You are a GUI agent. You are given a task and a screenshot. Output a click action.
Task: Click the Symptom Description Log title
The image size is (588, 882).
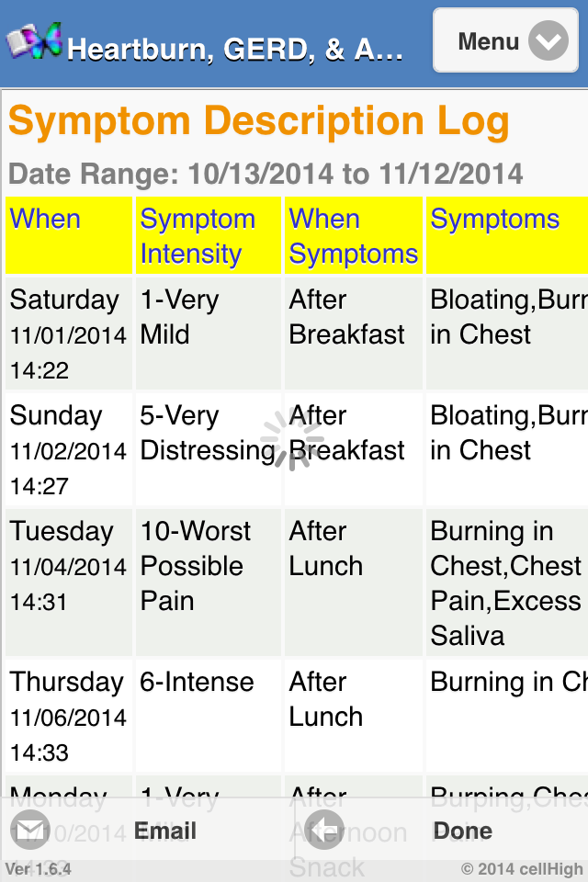click(x=259, y=121)
